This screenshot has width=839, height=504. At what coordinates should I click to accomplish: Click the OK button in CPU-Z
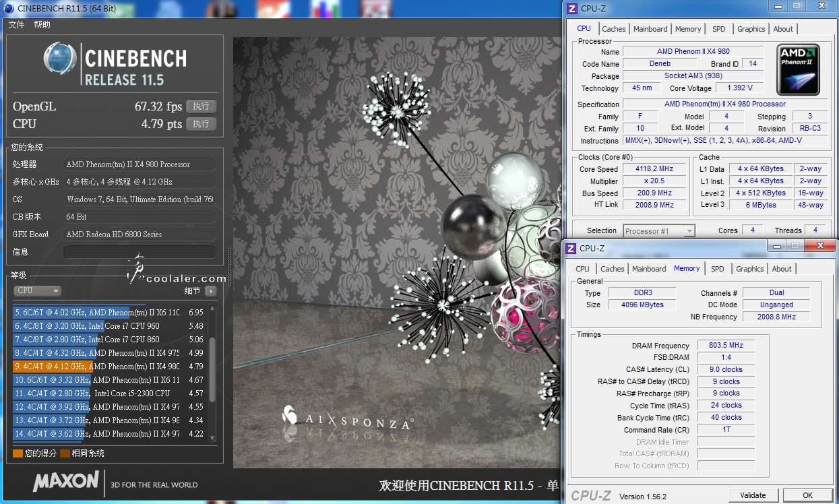807,495
